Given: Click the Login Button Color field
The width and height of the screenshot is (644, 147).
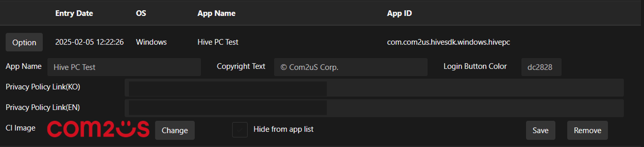Looking at the screenshot, I should click(x=541, y=67).
